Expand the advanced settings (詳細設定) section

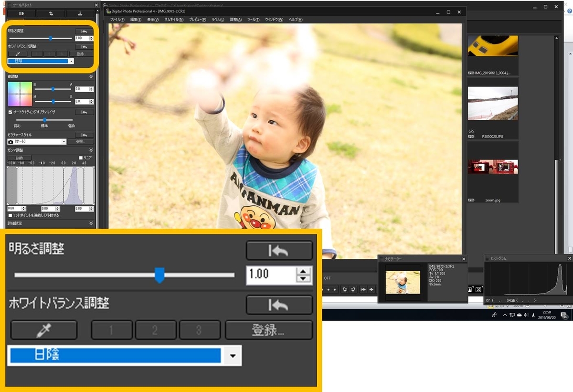click(91, 223)
